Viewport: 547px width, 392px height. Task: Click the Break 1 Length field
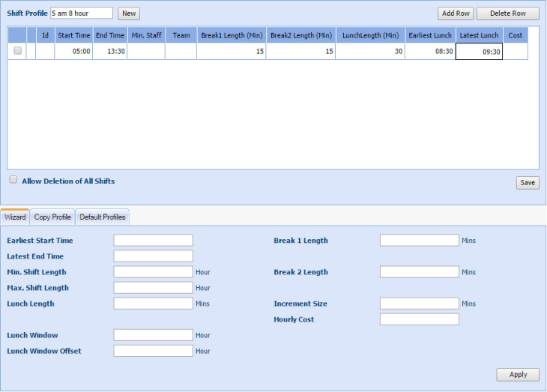pos(419,241)
